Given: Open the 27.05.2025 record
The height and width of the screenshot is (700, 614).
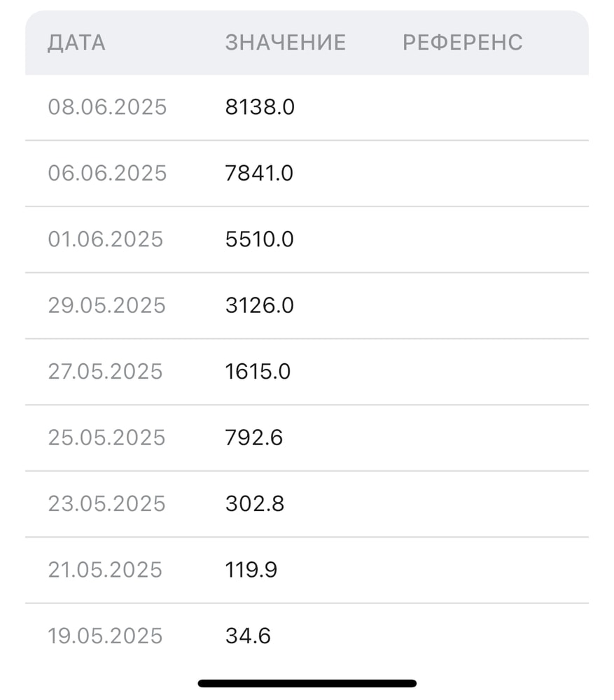Looking at the screenshot, I should tap(105, 371).
